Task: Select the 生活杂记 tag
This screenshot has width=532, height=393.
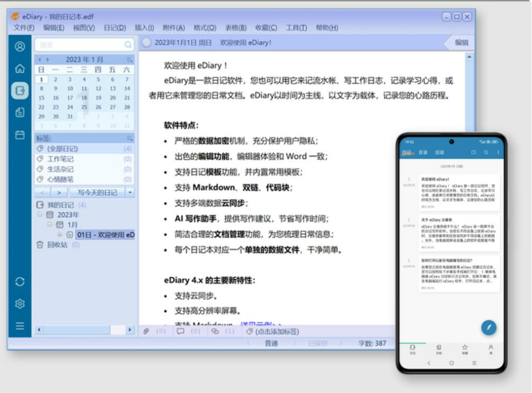Action: point(85,169)
